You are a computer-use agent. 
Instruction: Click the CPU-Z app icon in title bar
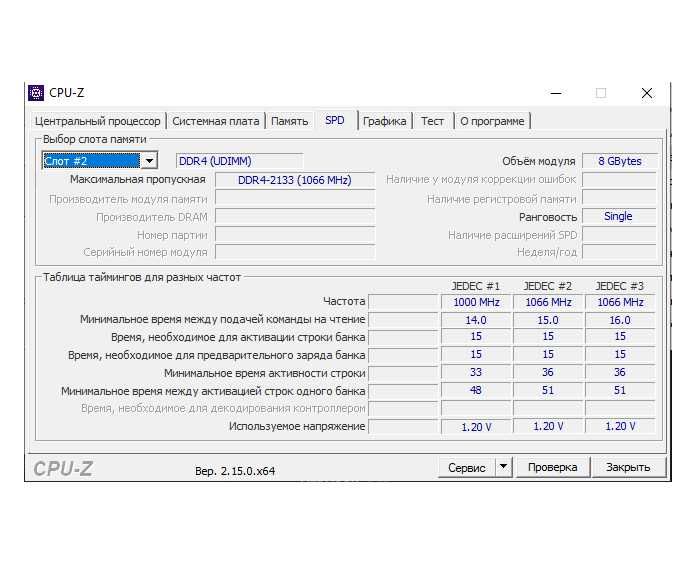[36, 93]
